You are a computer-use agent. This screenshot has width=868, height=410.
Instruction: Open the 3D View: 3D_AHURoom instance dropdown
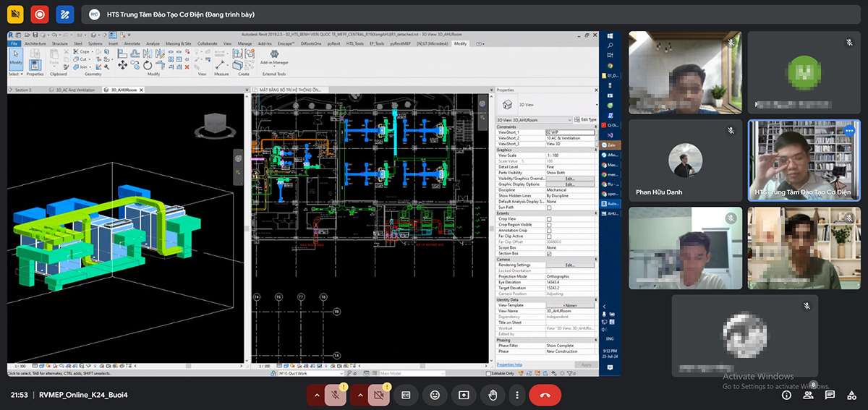pyautogui.click(x=535, y=120)
